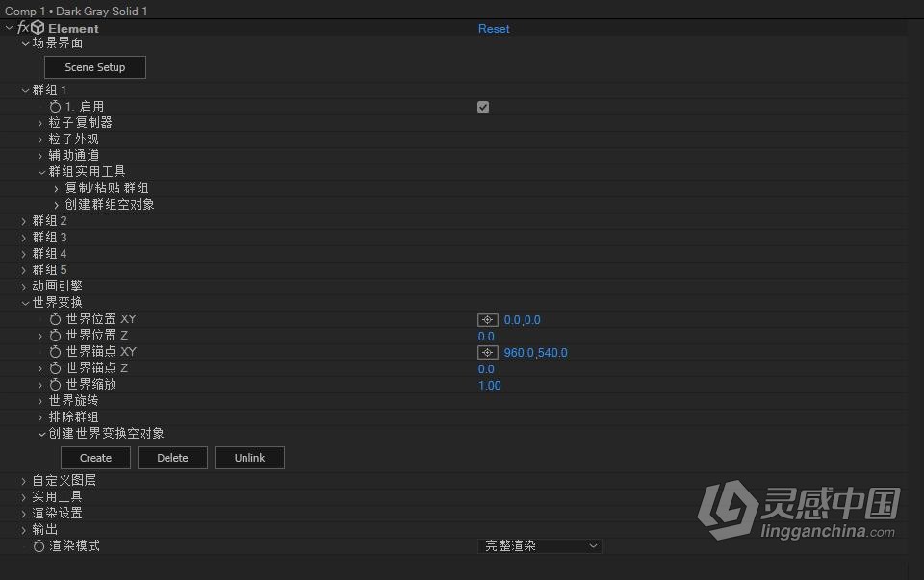The height and width of the screenshot is (580, 924).
Task: Expand the 动画引擎 section
Action: [23, 287]
